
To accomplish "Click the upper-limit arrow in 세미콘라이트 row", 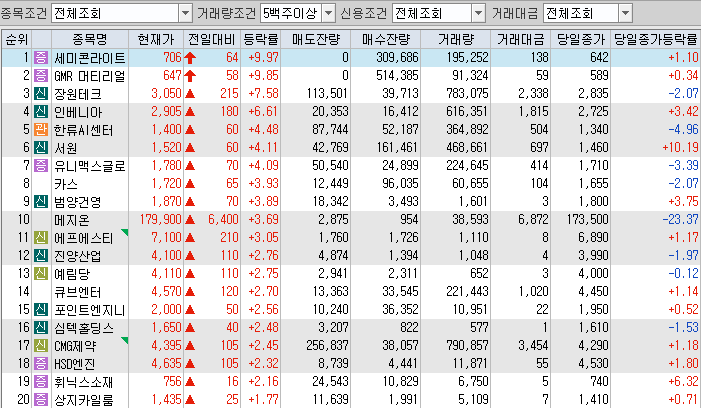I will (190, 58).
